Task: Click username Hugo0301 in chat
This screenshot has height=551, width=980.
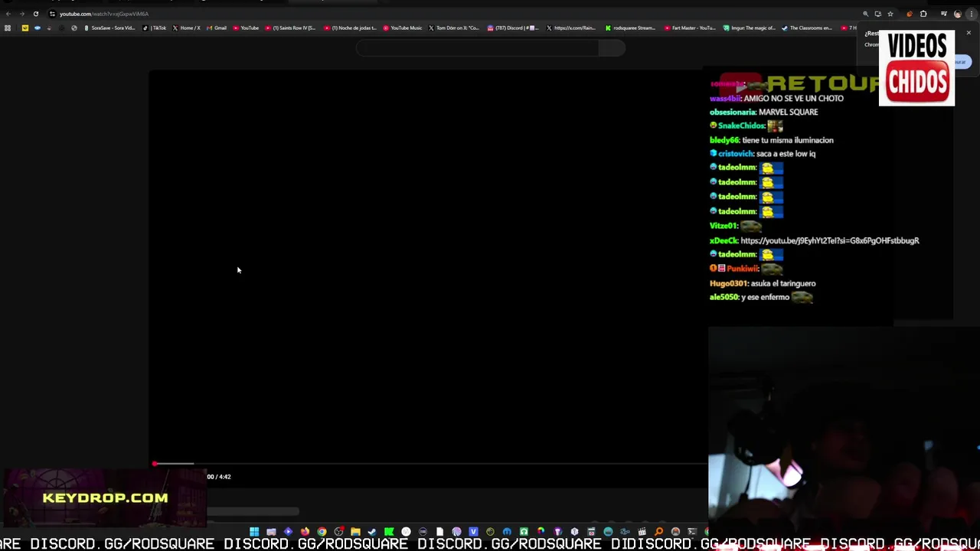Action: (x=729, y=283)
